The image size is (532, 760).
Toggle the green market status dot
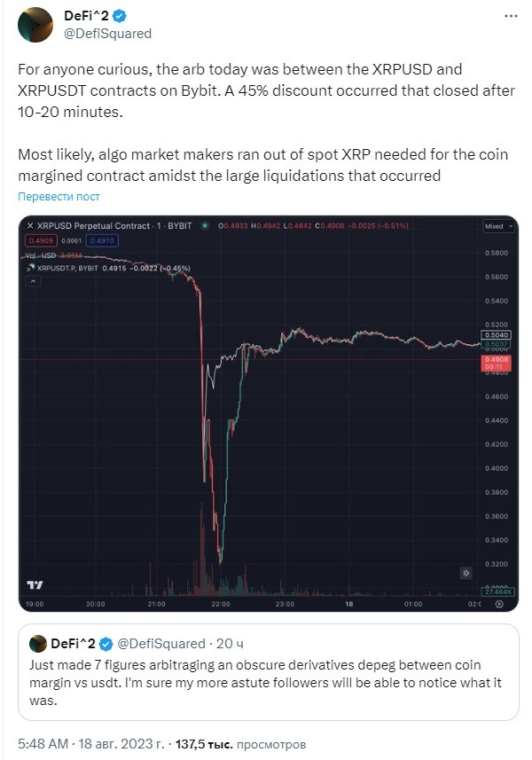tap(205, 226)
